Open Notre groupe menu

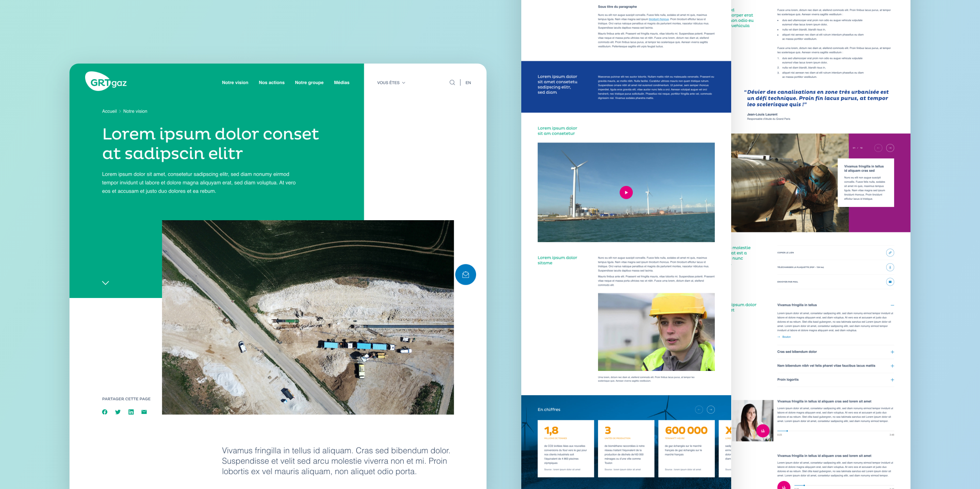(309, 83)
